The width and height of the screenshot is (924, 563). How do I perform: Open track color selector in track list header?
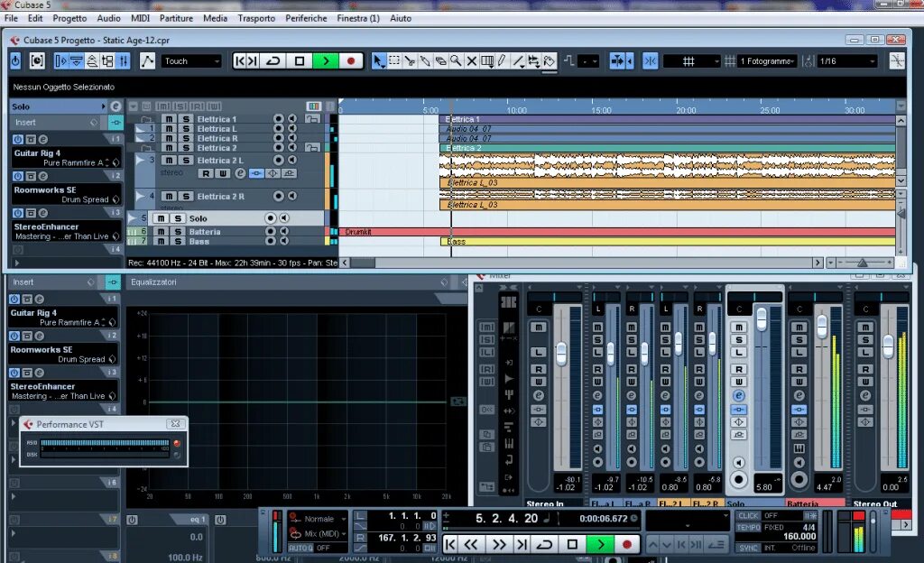pos(313,106)
